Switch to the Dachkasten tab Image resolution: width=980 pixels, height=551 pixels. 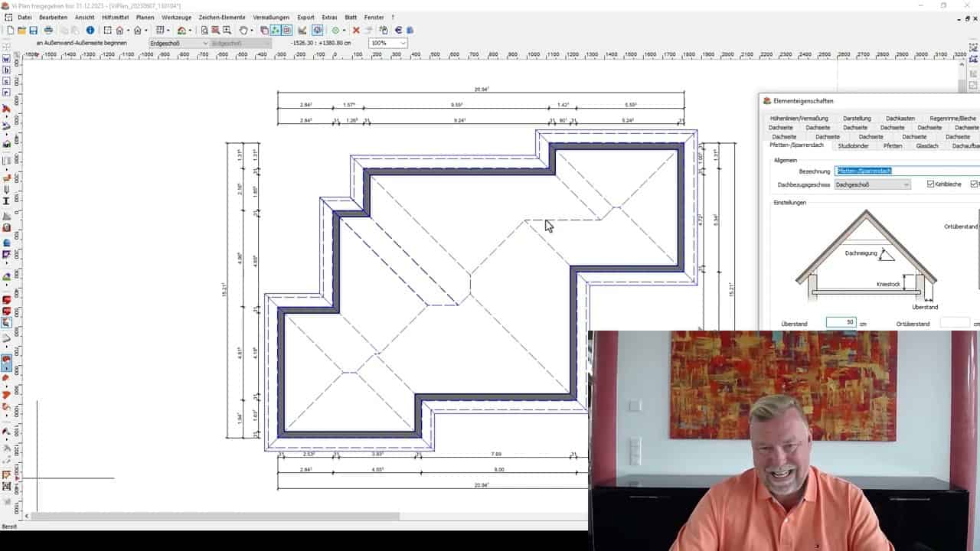900,119
